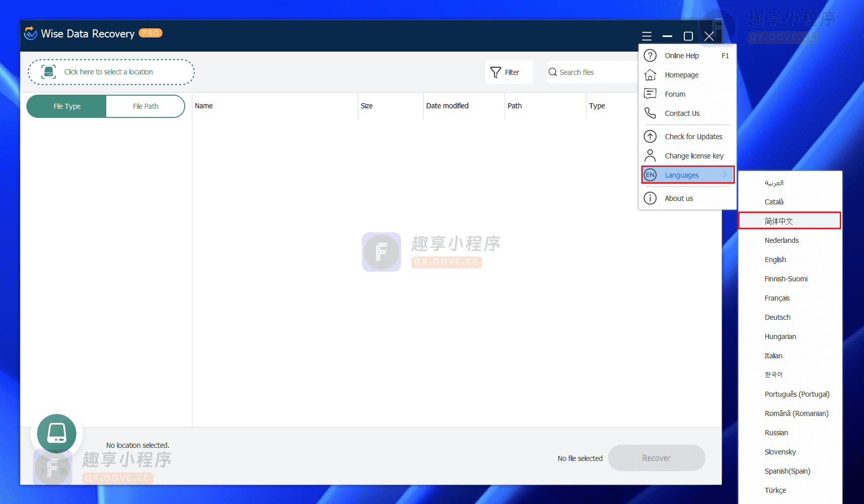Select Română (Romanian) language option
864x504 pixels.
tap(790, 413)
